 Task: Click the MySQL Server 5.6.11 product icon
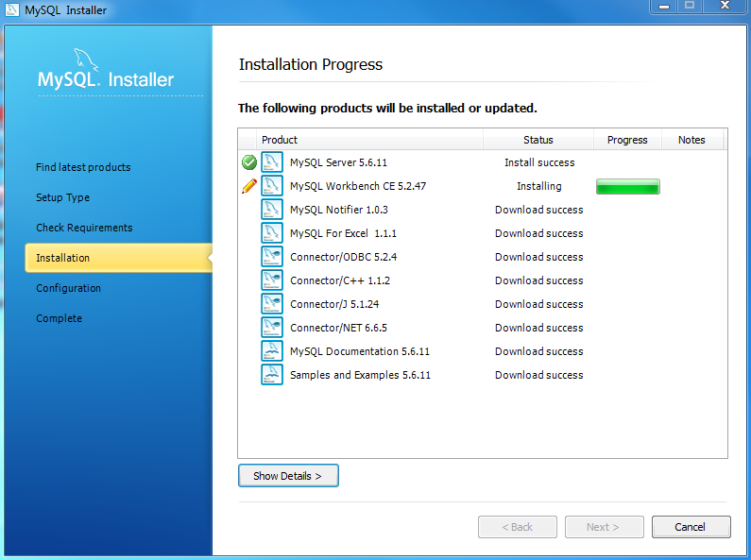tap(272, 162)
